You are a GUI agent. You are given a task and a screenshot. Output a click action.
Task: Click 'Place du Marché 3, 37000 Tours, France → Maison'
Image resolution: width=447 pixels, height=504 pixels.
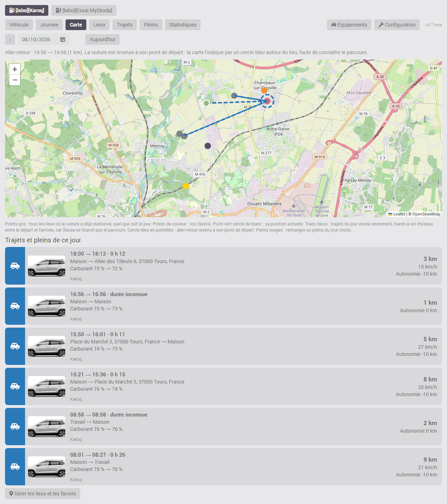(x=127, y=342)
